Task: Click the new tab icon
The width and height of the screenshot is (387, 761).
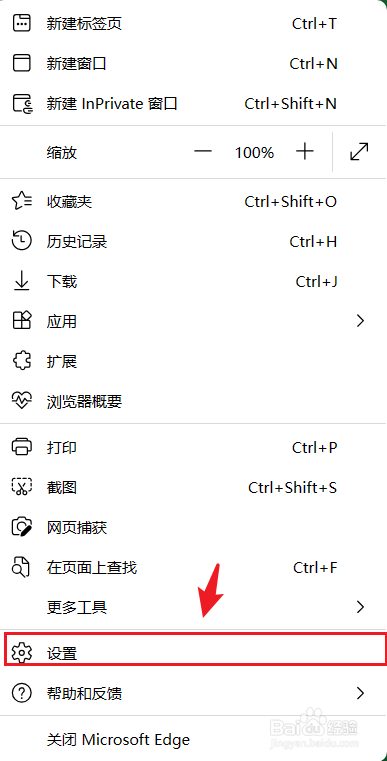Action: [21, 23]
